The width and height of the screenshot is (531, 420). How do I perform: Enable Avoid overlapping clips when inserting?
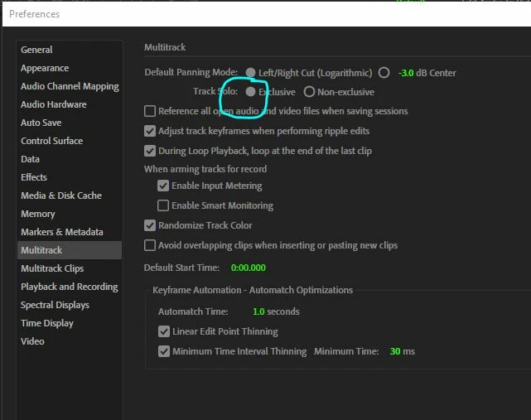point(150,245)
